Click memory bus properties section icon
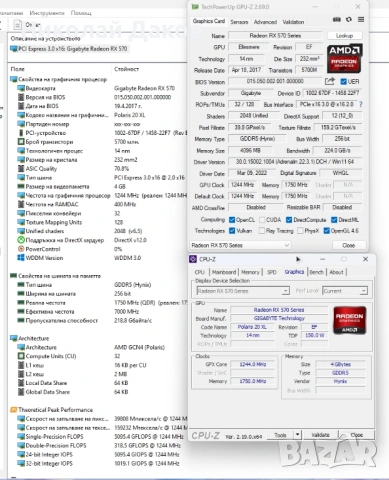The image size is (389, 480). coord(14,276)
